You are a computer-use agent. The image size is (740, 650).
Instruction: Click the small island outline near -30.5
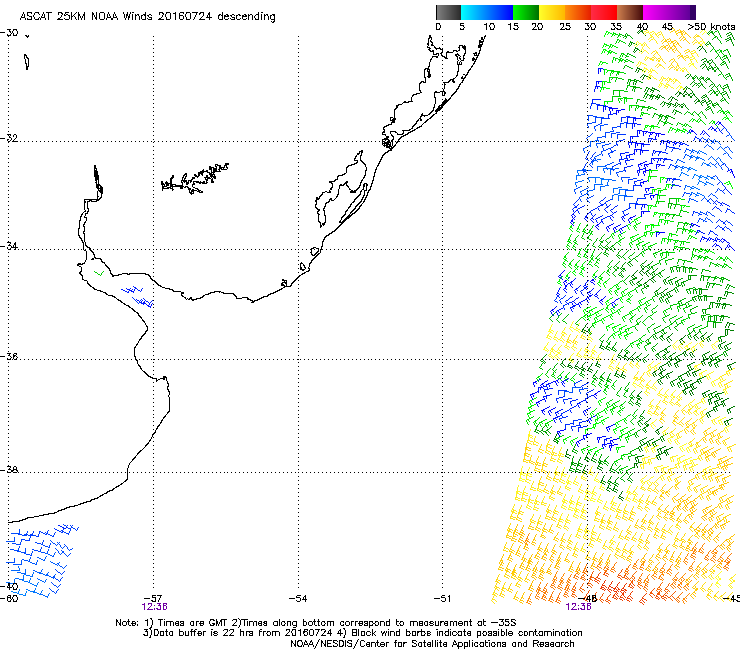tap(27, 62)
